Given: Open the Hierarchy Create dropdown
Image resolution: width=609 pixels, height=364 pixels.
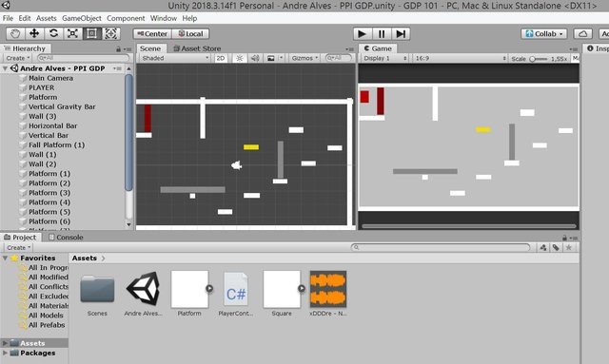Looking at the screenshot, I should [x=18, y=58].
